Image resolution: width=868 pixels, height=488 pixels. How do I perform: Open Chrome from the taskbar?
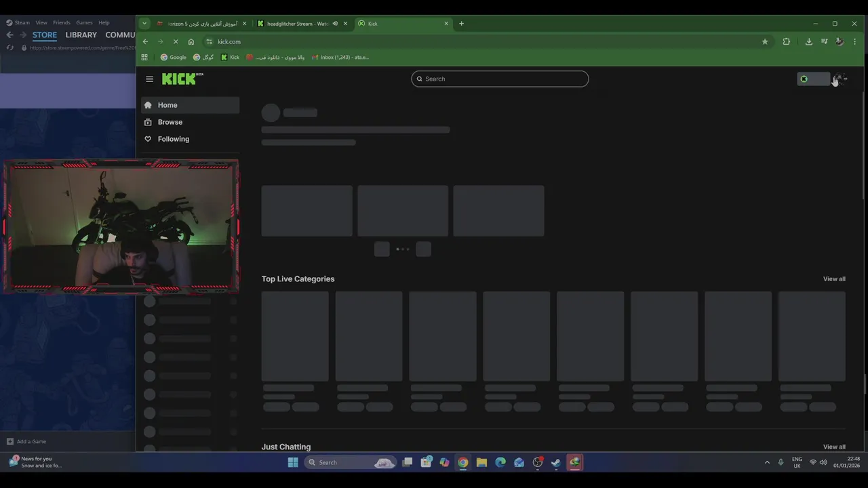tap(463, 462)
